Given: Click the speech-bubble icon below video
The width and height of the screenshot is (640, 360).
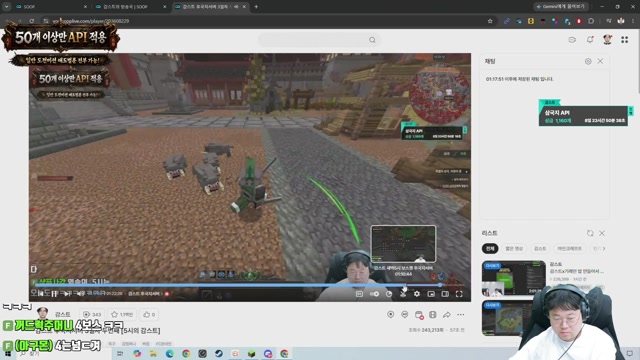Looking at the screenshot, I should [404, 314].
